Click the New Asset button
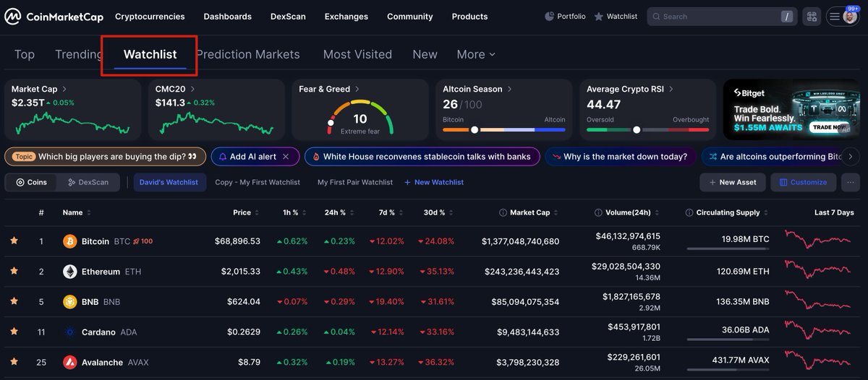868x380 pixels. click(732, 182)
